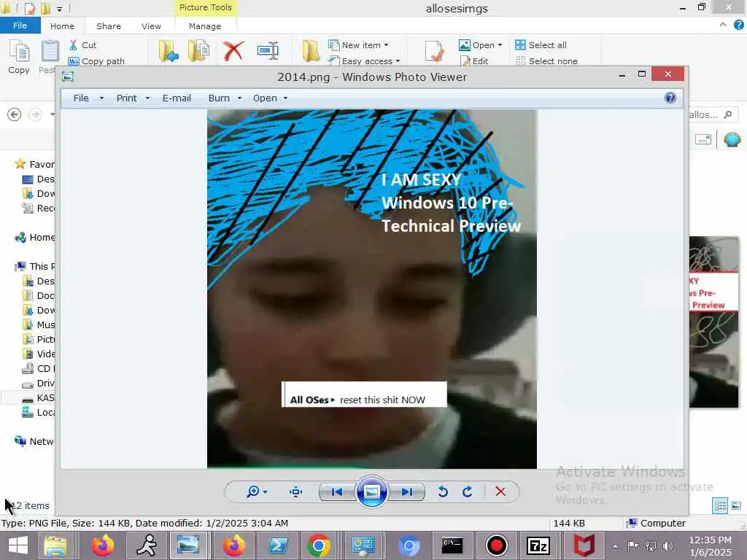Rotate image counterclockwise
Image resolution: width=747 pixels, height=560 pixels.
click(x=443, y=491)
